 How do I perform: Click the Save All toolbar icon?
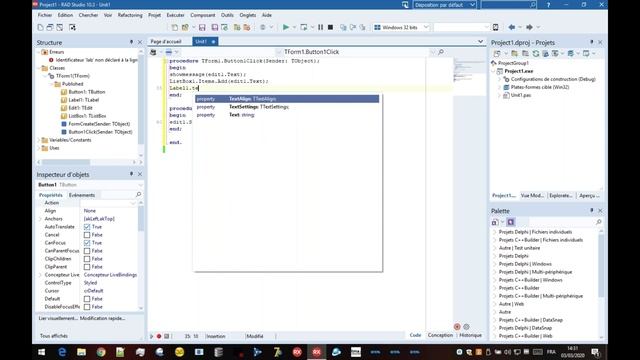215,27
